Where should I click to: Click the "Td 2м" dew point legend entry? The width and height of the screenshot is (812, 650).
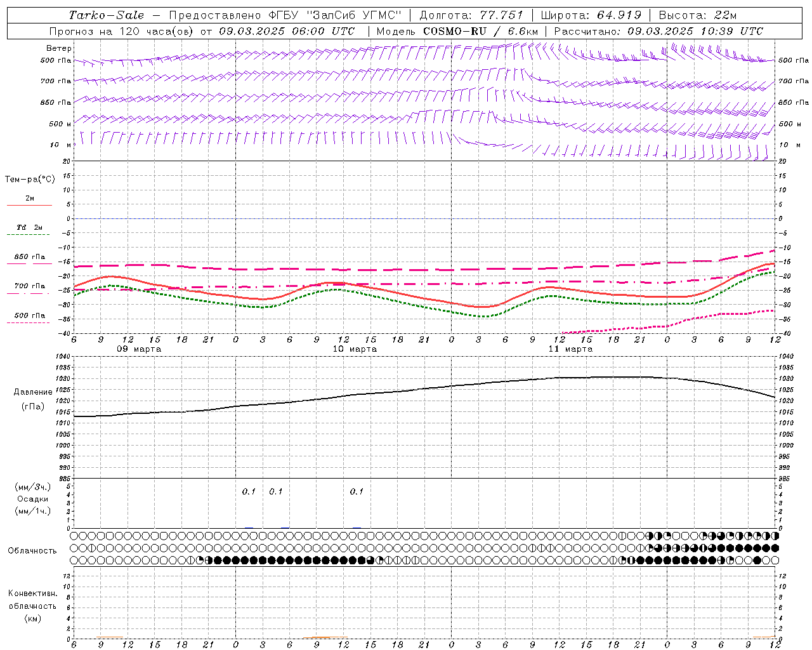[x=30, y=227]
